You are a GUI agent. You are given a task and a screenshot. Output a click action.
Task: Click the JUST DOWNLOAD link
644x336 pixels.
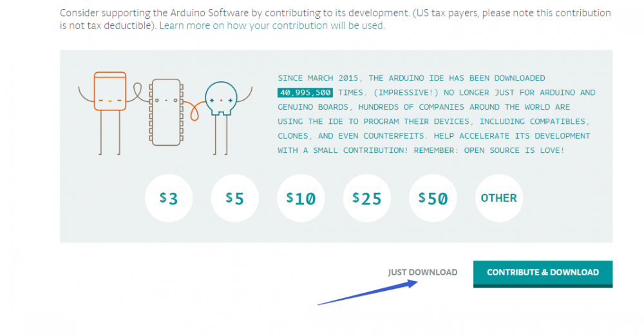(422, 272)
